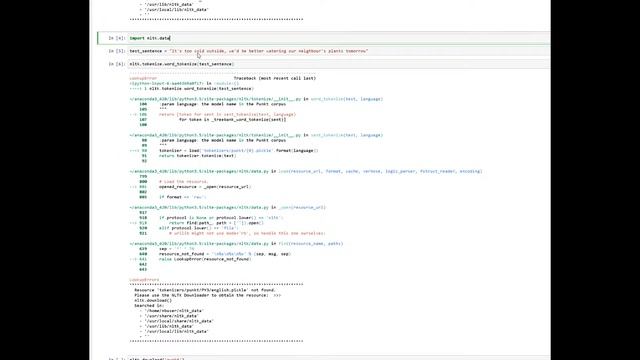Click 'Traceback (most recent call last)' text
Image resolution: width=640 pixels, height=360 pixels.
point(275,78)
